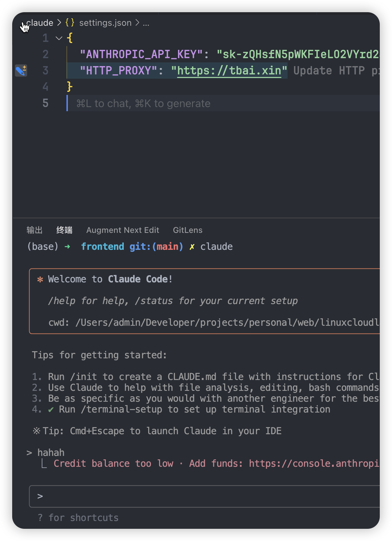This screenshot has height=541, width=392.
Task: Open the console.anthropic add funds link
Action: (x=314, y=463)
